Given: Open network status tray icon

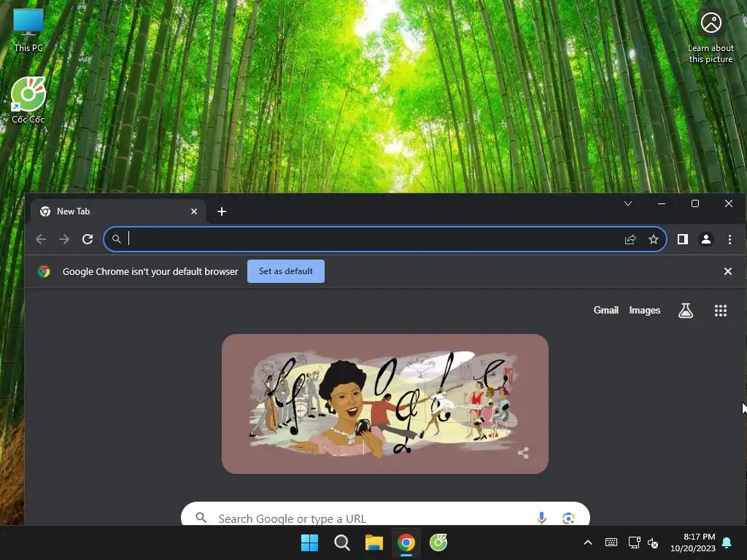Looking at the screenshot, I should tap(634, 542).
